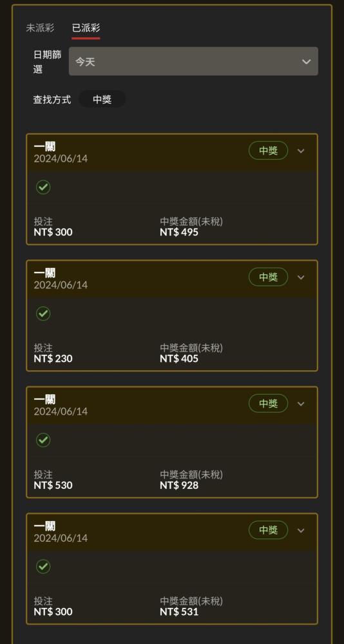This screenshot has height=644, width=344.
Task: Select the 已派彩 tab
Action: pyautogui.click(x=86, y=28)
